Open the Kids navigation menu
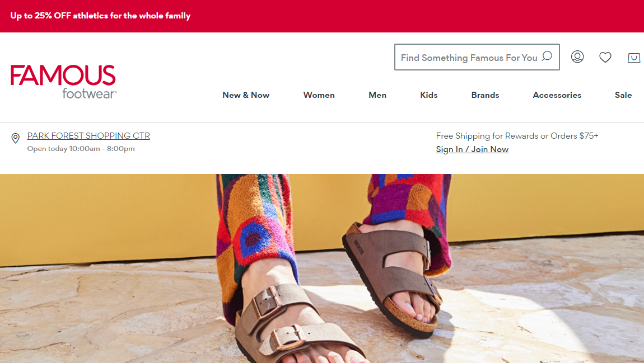644x363 pixels. pyautogui.click(x=428, y=95)
